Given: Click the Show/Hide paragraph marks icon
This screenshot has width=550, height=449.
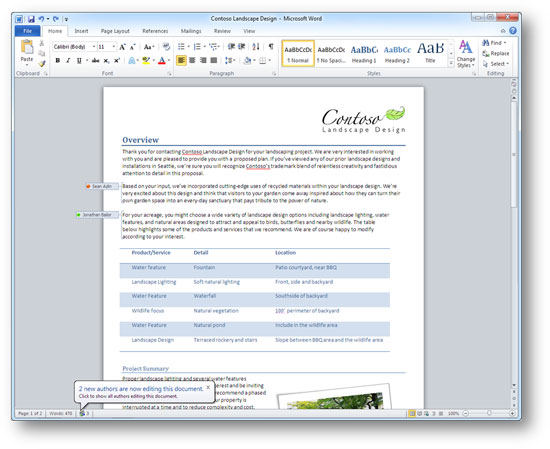Looking at the screenshot, I should tap(271, 46).
